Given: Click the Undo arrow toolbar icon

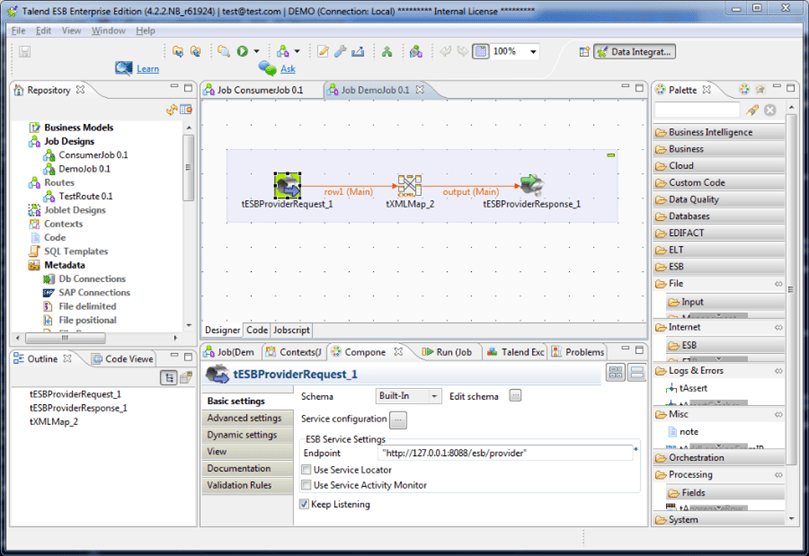Looking at the screenshot, I should 445,52.
